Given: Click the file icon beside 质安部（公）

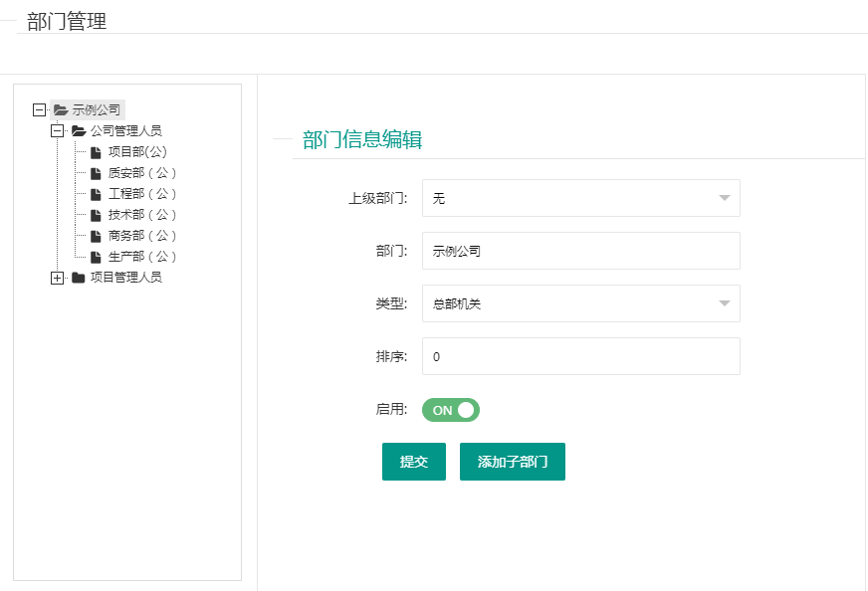Looking at the screenshot, I should [x=96, y=173].
